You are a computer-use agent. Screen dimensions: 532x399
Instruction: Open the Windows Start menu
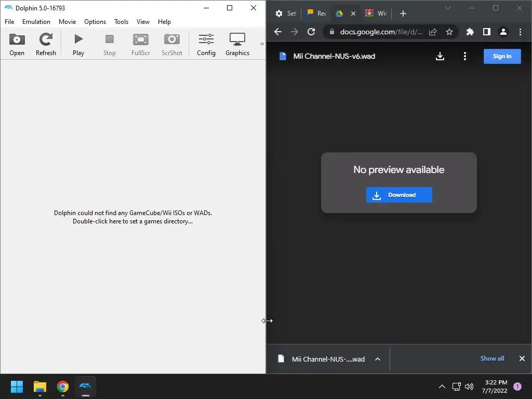pos(17,387)
